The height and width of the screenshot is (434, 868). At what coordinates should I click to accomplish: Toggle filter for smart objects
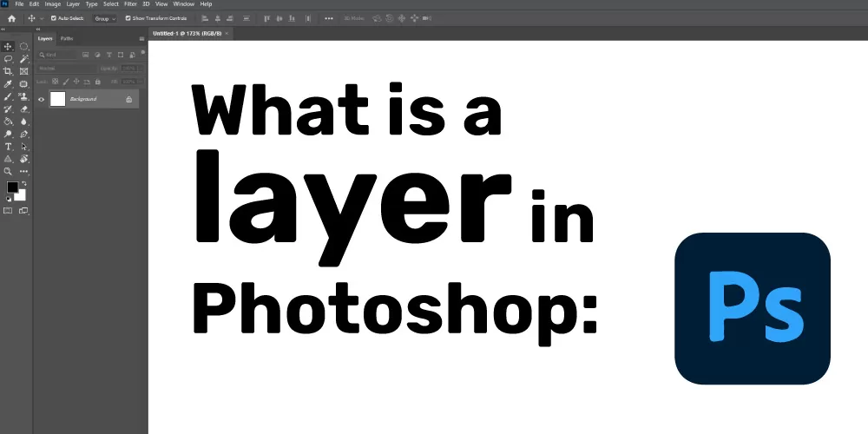pyautogui.click(x=132, y=55)
